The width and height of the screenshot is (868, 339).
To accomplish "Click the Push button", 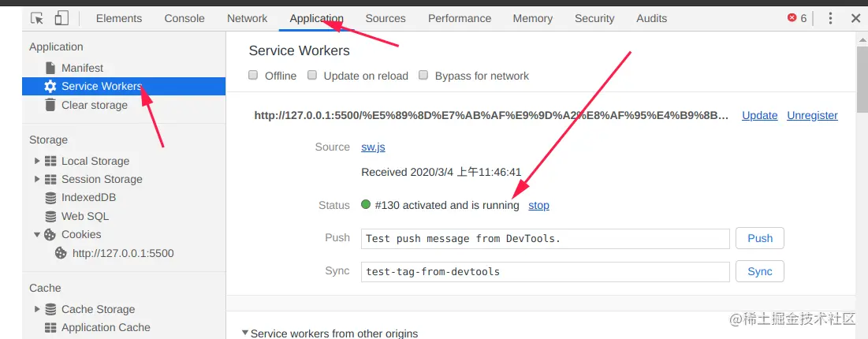I will [759, 238].
